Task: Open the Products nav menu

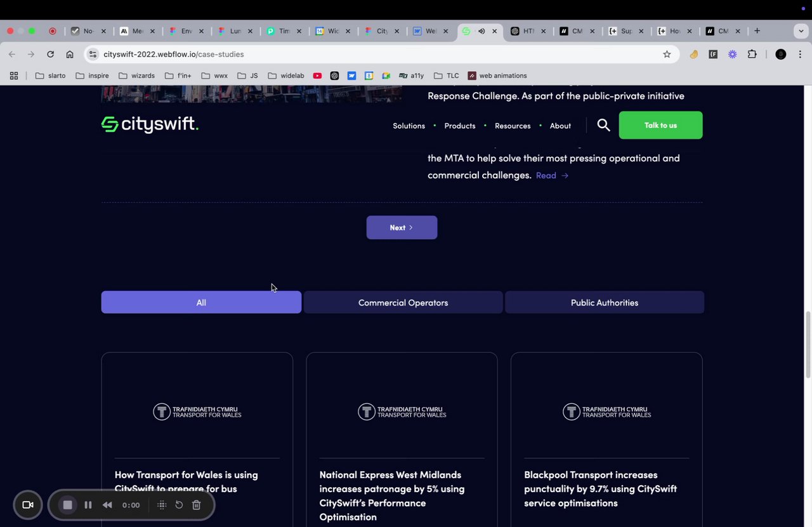Action: (x=460, y=126)
